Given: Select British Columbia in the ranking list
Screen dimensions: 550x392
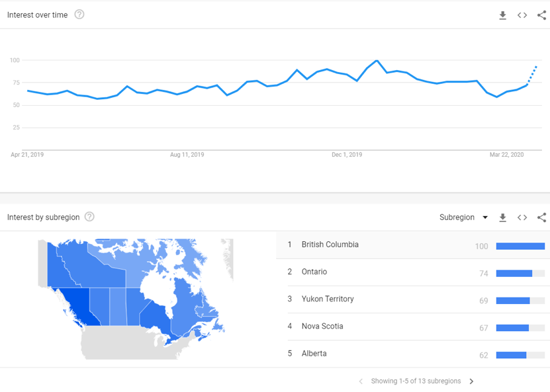Looking at the screenshot, I should [413, 245].
